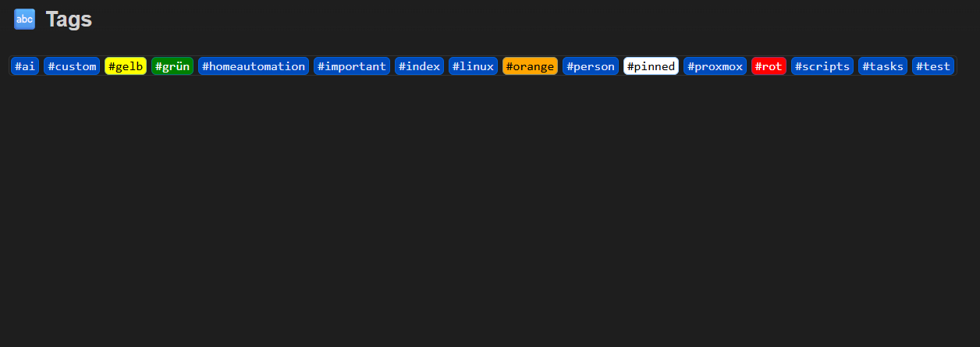The image size is (980, 347).
Task: Open the #proxmox tag
Action: coord(715,66)
